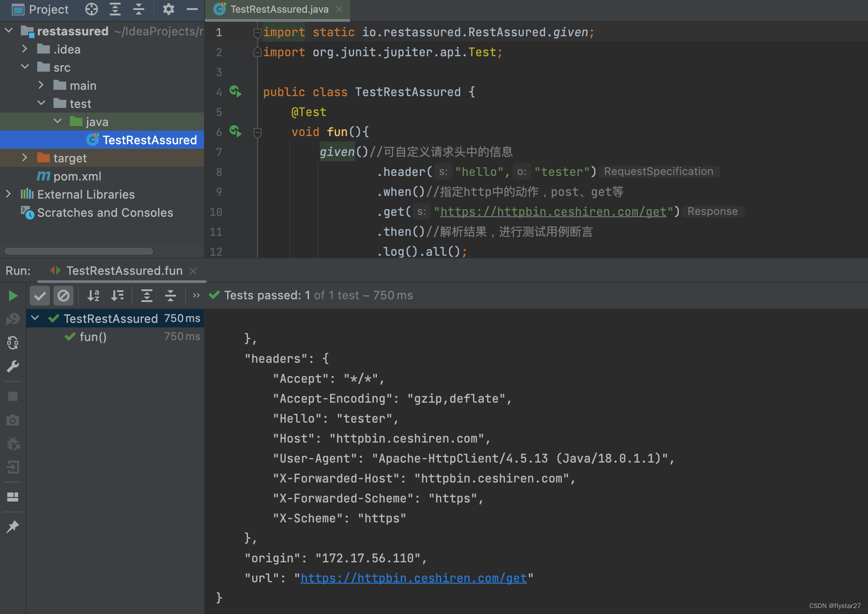Fold the fun() method at line 6

tap(257, 132)
